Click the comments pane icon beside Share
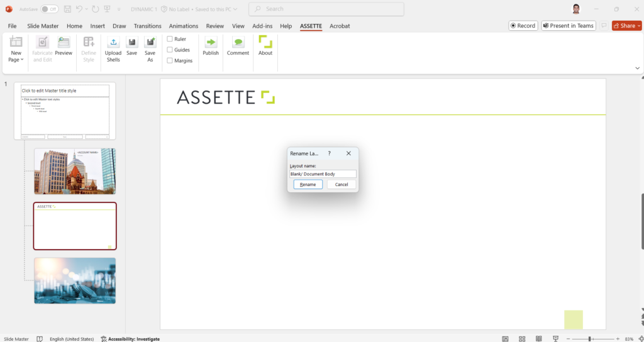The height and width of the screenshot is (342, 644). pos(604,25)
